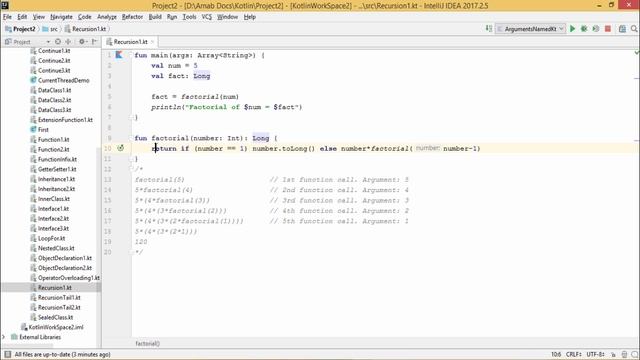Open Project panel settings gear
The width and height of the screenshot is (640, 360).
tap(82, 42)
